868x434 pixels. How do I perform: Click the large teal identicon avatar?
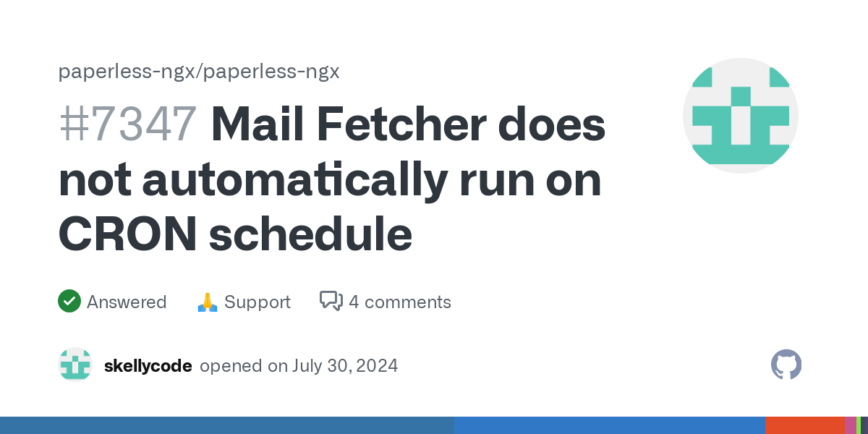(x=741, y=116)
